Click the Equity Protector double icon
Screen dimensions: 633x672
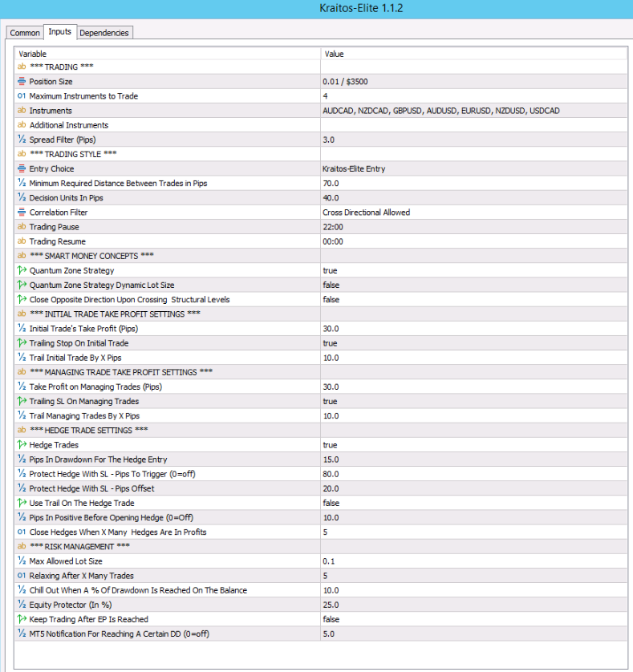[x=22, y=605]
